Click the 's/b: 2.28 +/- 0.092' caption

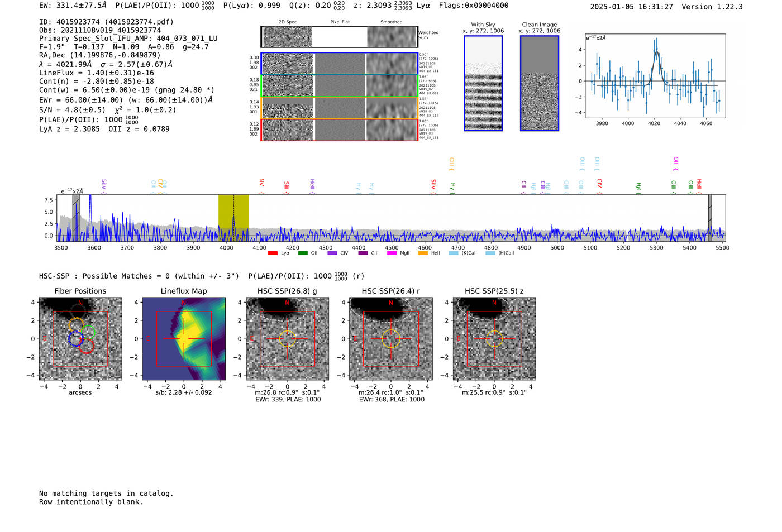184,392
